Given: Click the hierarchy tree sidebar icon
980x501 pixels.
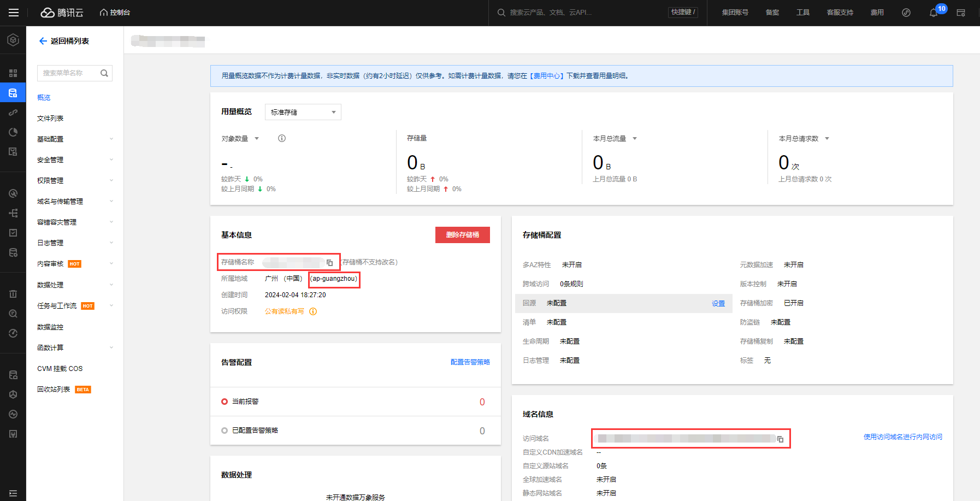Looking at the screenshot, I should [x=13, y=213].
